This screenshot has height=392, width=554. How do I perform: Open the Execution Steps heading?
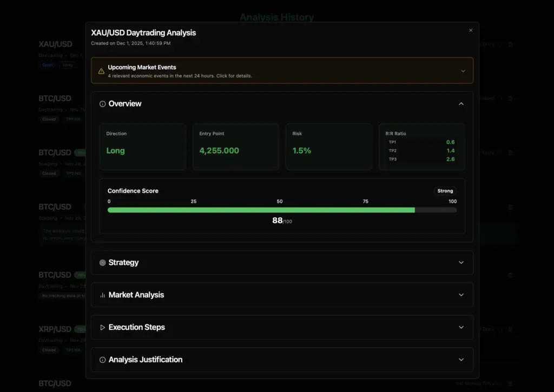point(136,327)
